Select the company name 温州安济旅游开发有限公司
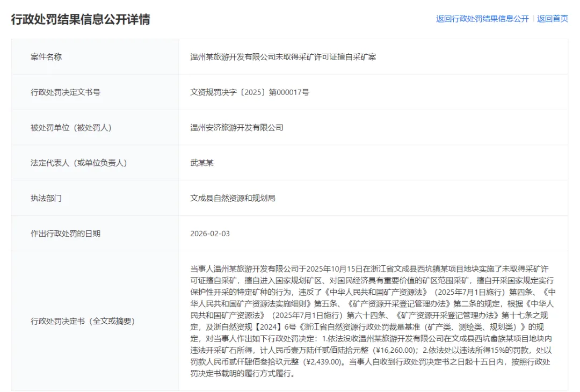This screenshot has height=392, width=580. [x=236, y=127]
